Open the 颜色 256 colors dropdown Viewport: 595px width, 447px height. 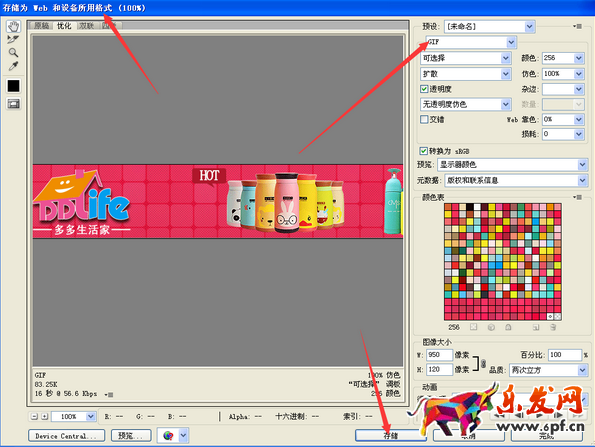tap(563, 58)
